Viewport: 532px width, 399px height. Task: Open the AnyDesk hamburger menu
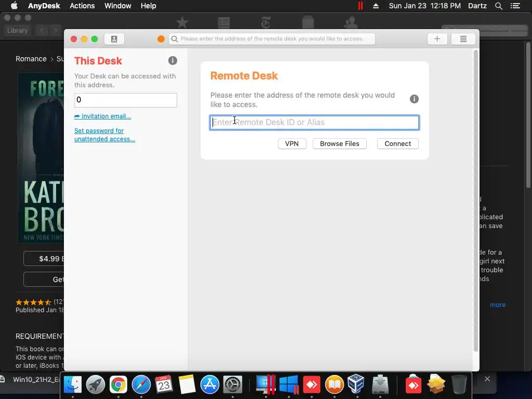point(463,39)
